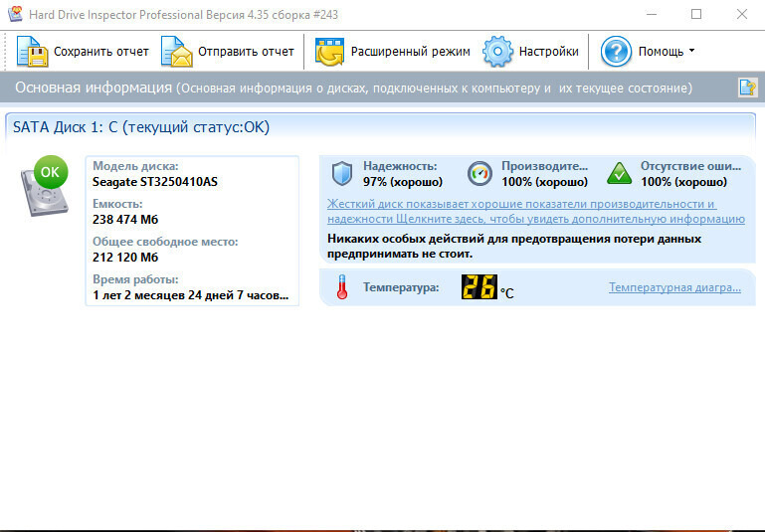Click the blue Help question mark icon
The height and width of the screenshot is (532, 765).
pos(616,51)
